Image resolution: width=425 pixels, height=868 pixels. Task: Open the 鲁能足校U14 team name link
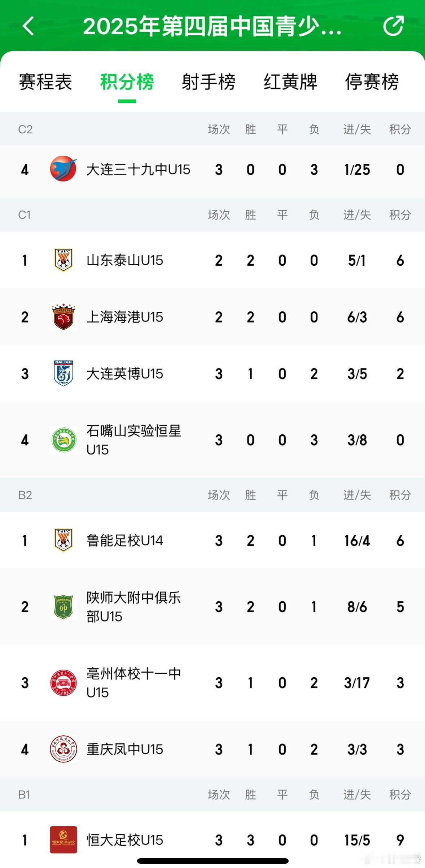click(125, 540)
